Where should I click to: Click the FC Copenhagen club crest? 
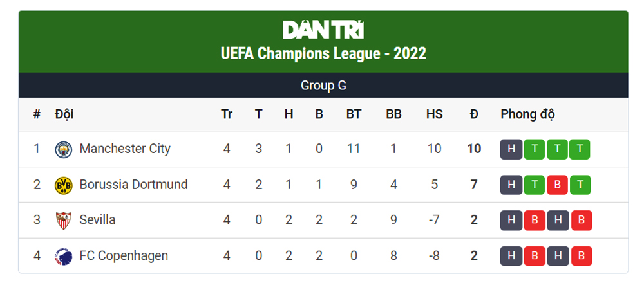tap(64, 256)
